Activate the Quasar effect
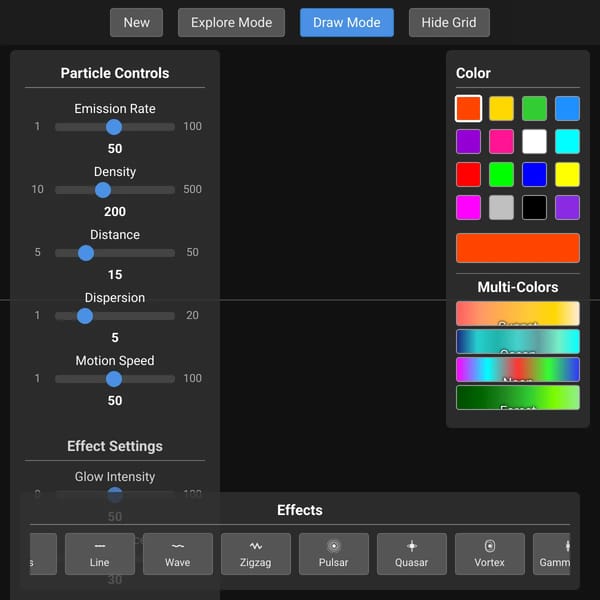Screen dimensions: 600x600 412,554
